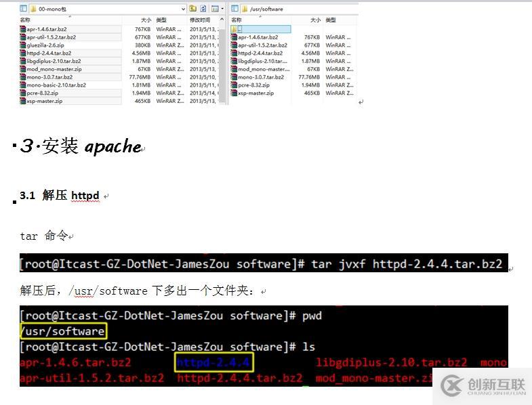This screenshot has height=405, width=532.
Task: Click archive icon of apr-util-1.5.2.tar.bz2 in left pane
Action: (23, 37)
